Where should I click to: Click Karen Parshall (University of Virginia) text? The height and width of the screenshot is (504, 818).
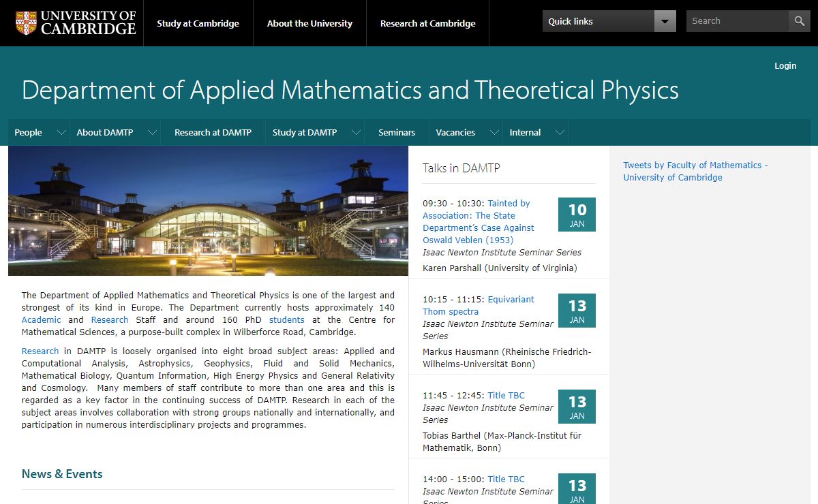pyautogui.click(x=500, y=268)
